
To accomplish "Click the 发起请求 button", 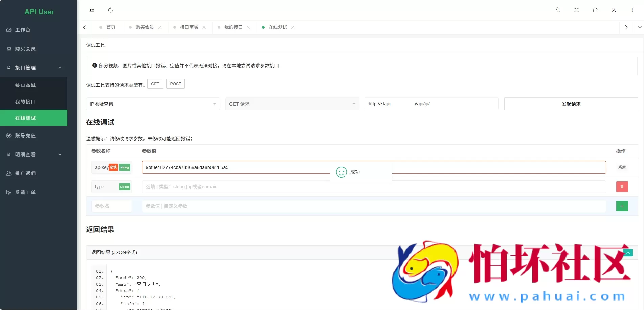I will (x=571, y=104).
